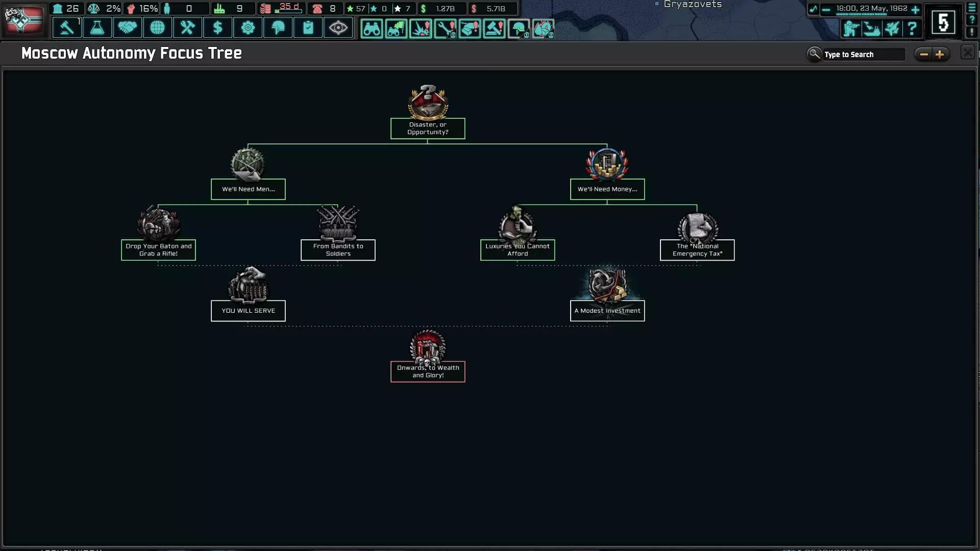Click the political power value 26
980x551 pixels.
72,9
